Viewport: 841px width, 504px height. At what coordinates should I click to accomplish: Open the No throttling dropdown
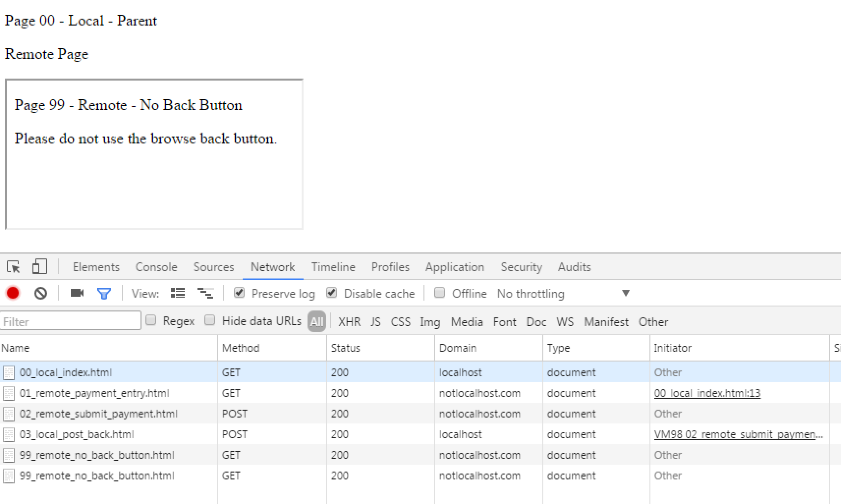[563, 293]
